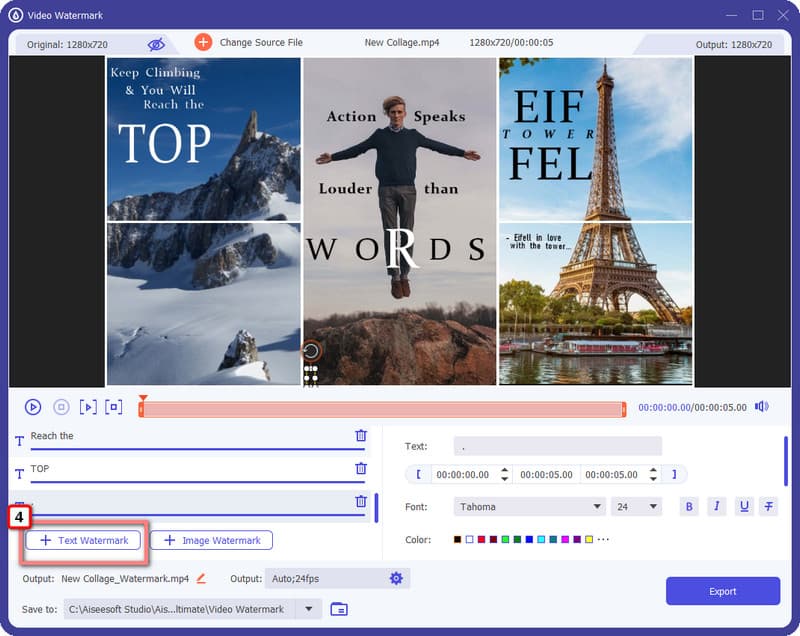Screen dimensions: 800x636
Task: Select bright green color swatch
Action: pyautogui.click(x=505, y=540)
